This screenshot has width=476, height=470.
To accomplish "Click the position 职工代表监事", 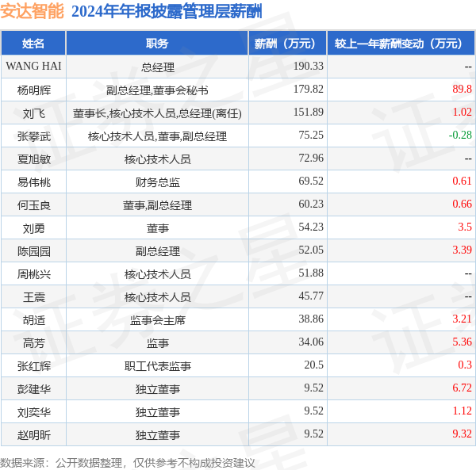I will pos(158,366).
